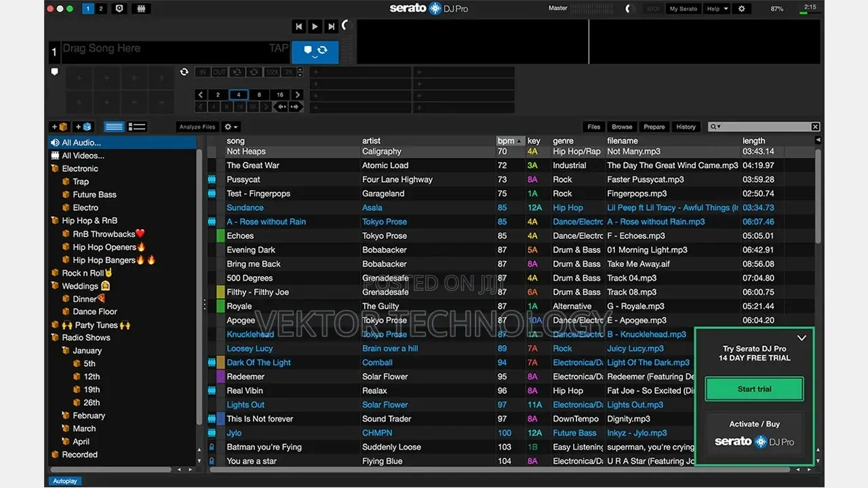
Task: Select deck layout 2
Action: click(101, 9)
